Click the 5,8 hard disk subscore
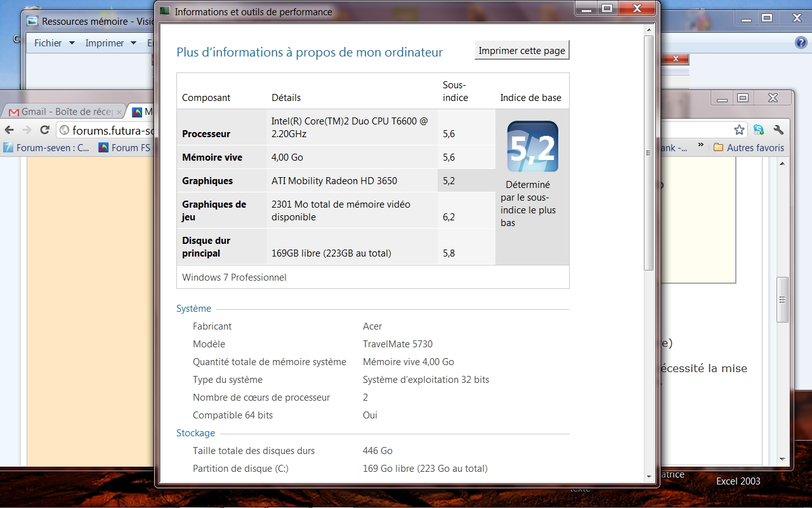This screenshot has height=508, width=812. click(449, 253)
